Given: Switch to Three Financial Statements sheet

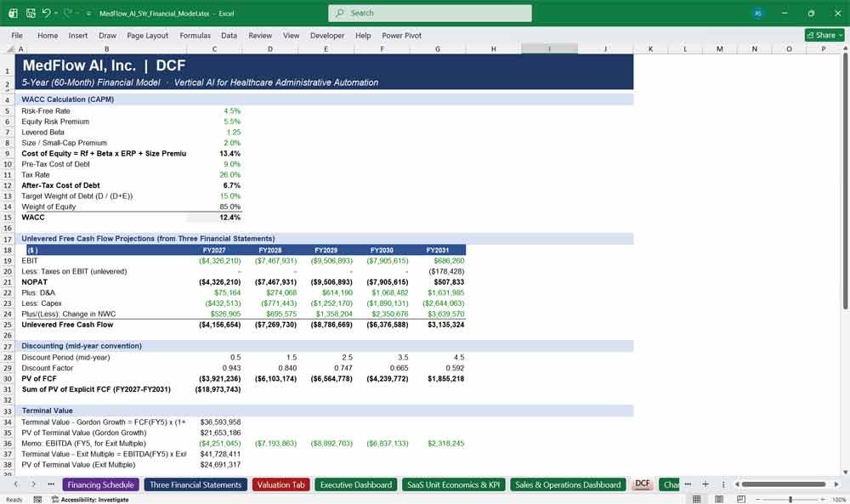Looking at the screenshot, I should (x=195, y=484).
